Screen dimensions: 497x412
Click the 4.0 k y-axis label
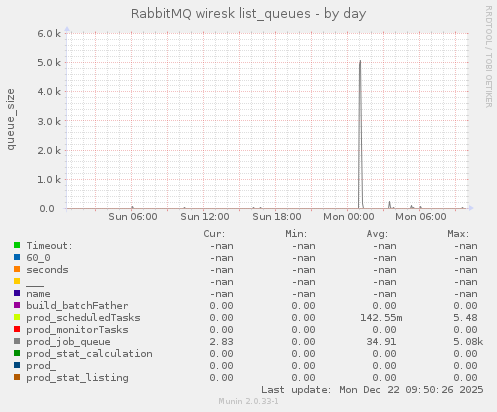coord(49,92)
